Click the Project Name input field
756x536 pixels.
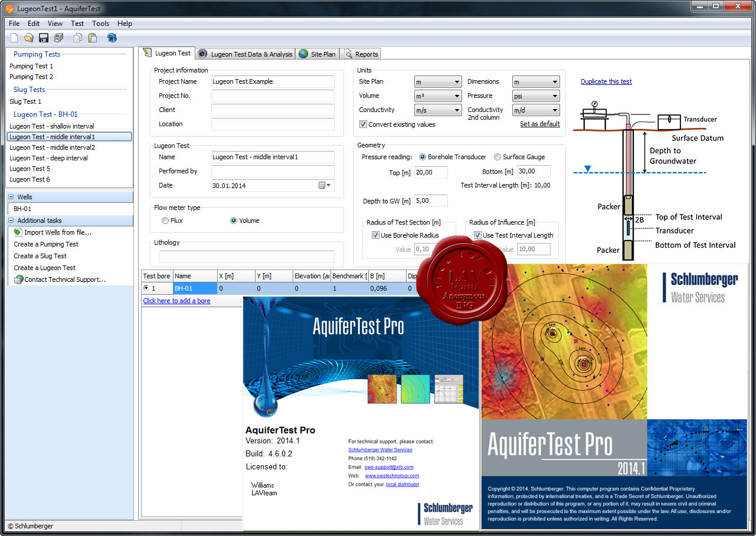point(273,82)
